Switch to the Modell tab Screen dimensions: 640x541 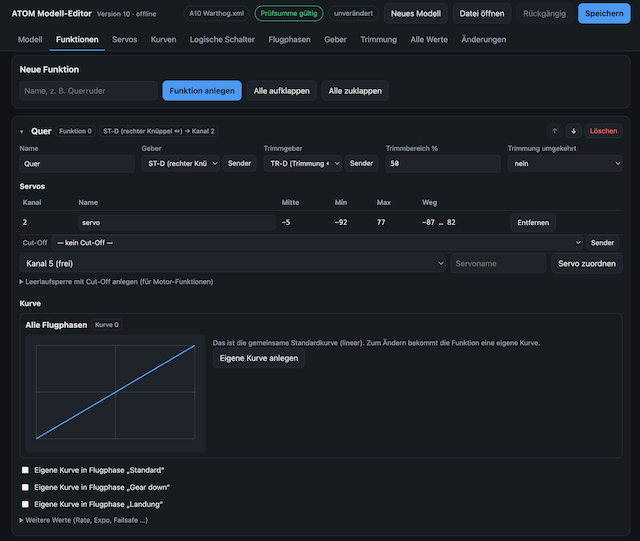point(30,40)
